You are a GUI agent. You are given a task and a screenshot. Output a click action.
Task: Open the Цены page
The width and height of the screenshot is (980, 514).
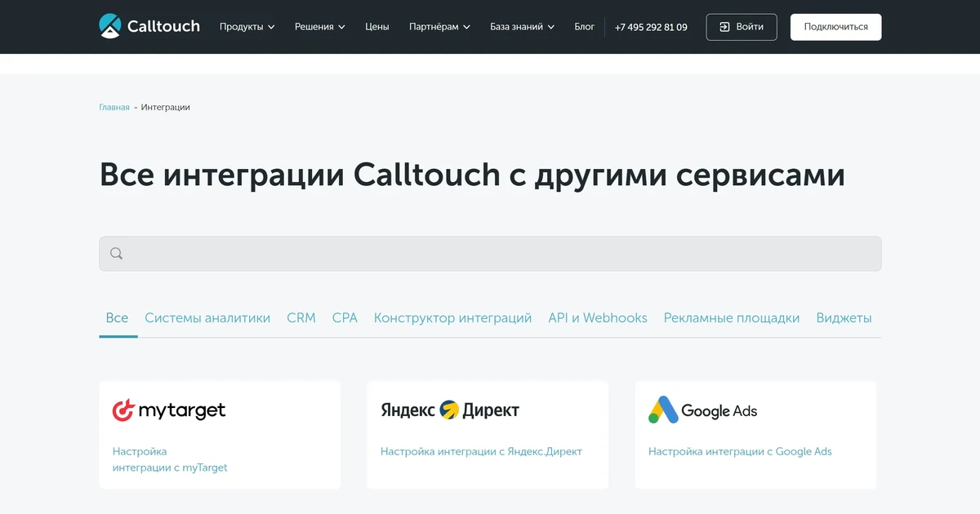(377, 27)
